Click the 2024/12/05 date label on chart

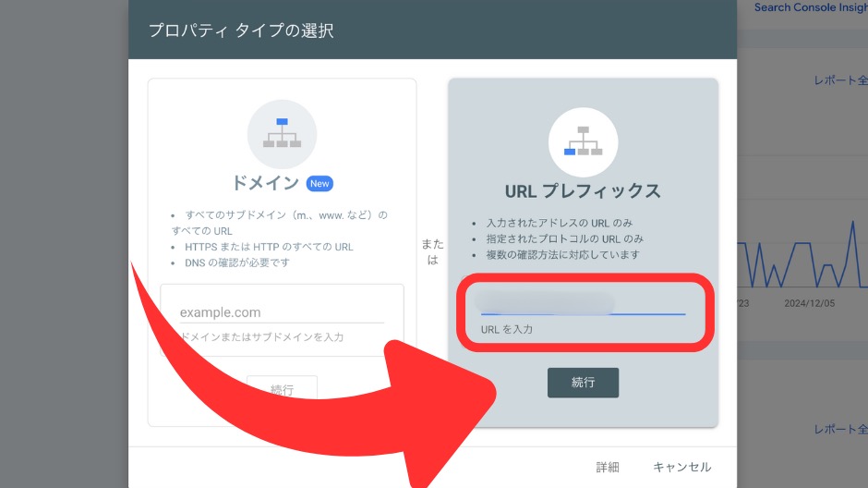coord(809,303)
